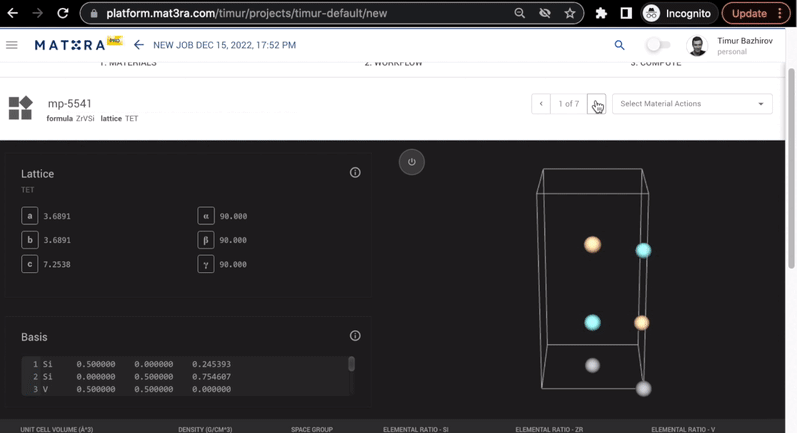
Task: Click basis row 3 V 0.000000
Action: tap(186, 389)
